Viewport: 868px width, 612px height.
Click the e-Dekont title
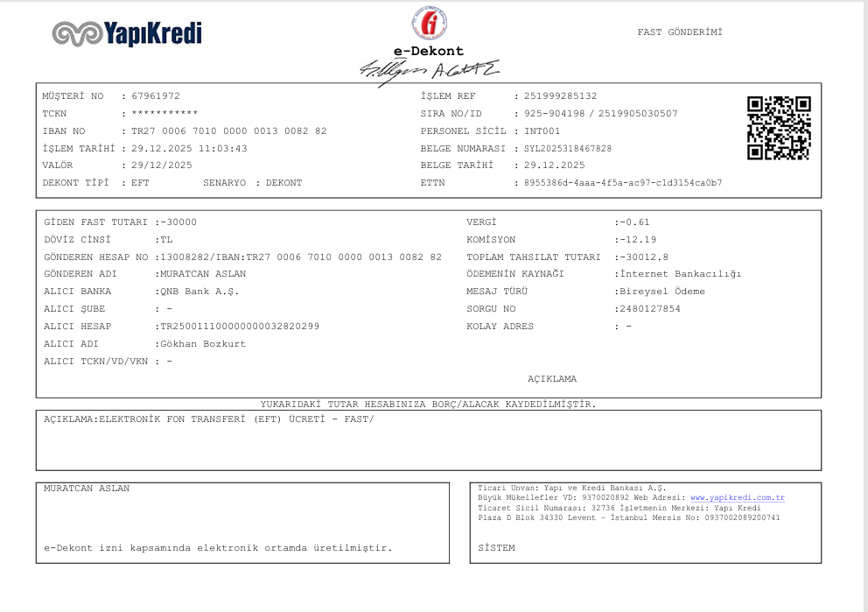[429, 51]
